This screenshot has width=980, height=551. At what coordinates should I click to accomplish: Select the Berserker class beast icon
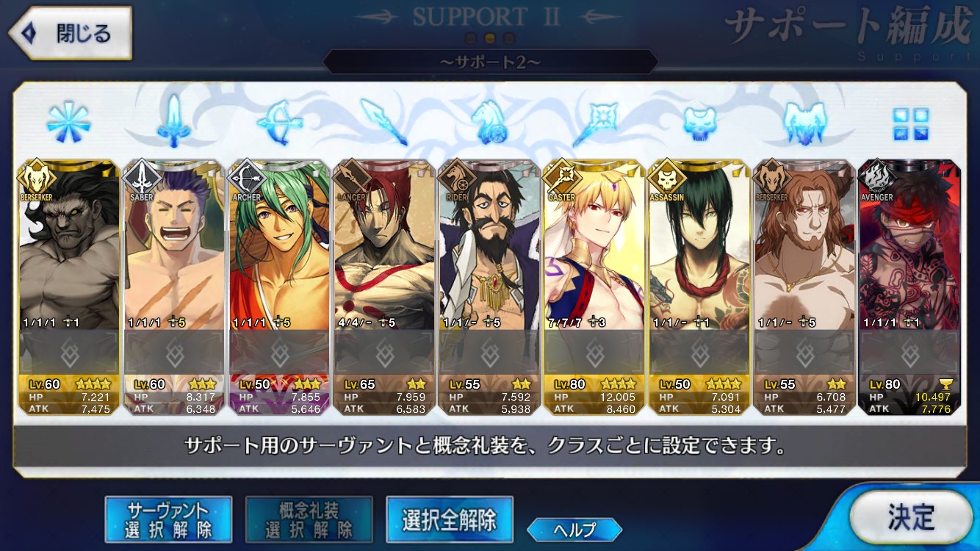(805, 122)
